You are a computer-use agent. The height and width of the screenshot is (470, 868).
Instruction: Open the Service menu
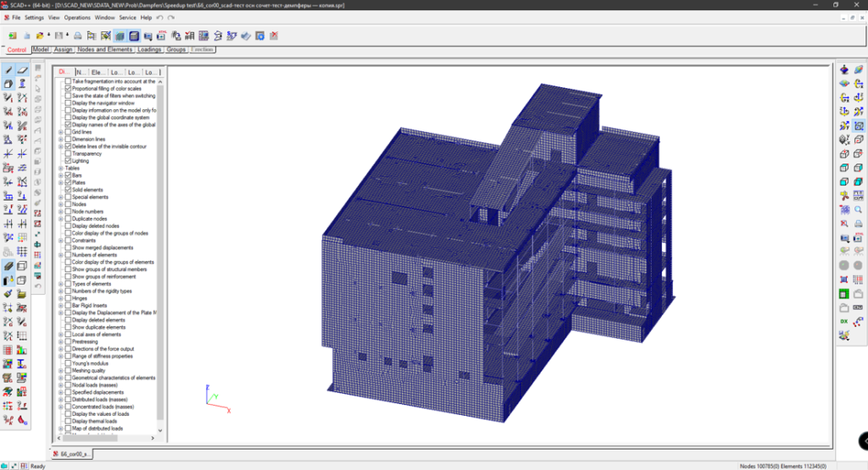[x=127, y=17]
